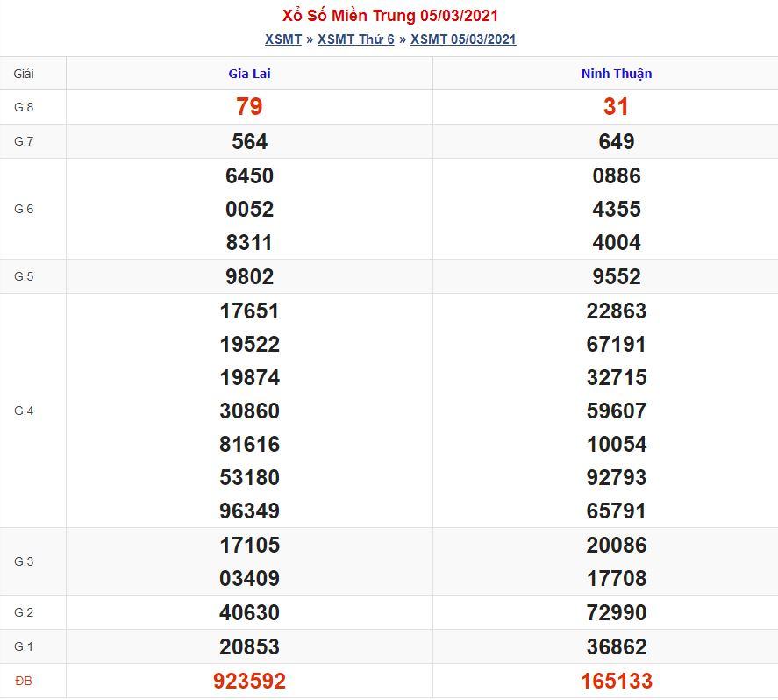Click the page title Xổ Số Miền Trung 05/03/2021
This screenshot has width=778, height=700.
389,16
